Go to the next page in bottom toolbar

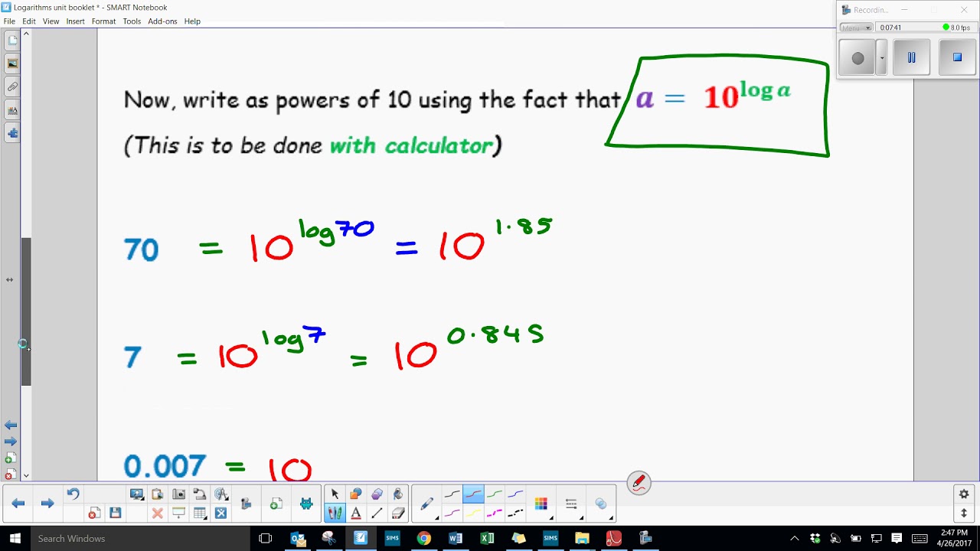point(47,503)
